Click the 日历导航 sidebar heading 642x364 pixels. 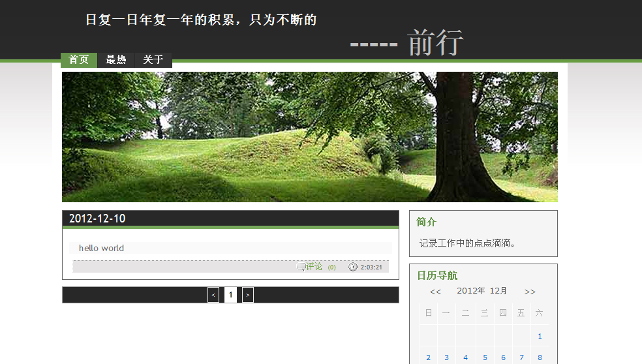437,275
